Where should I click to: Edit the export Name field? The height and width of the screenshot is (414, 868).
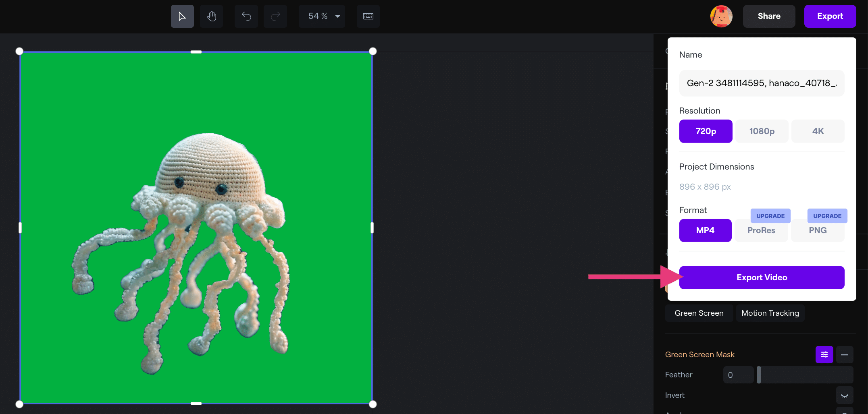(x=762, y=83)
